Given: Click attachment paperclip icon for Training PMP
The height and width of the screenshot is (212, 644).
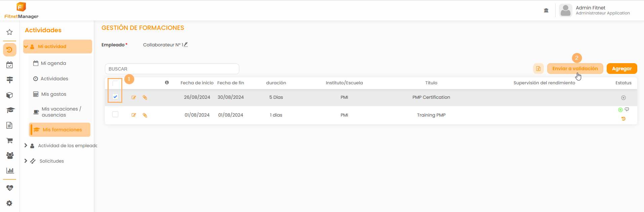Looking at the screenshot, I should coord(145,115).
